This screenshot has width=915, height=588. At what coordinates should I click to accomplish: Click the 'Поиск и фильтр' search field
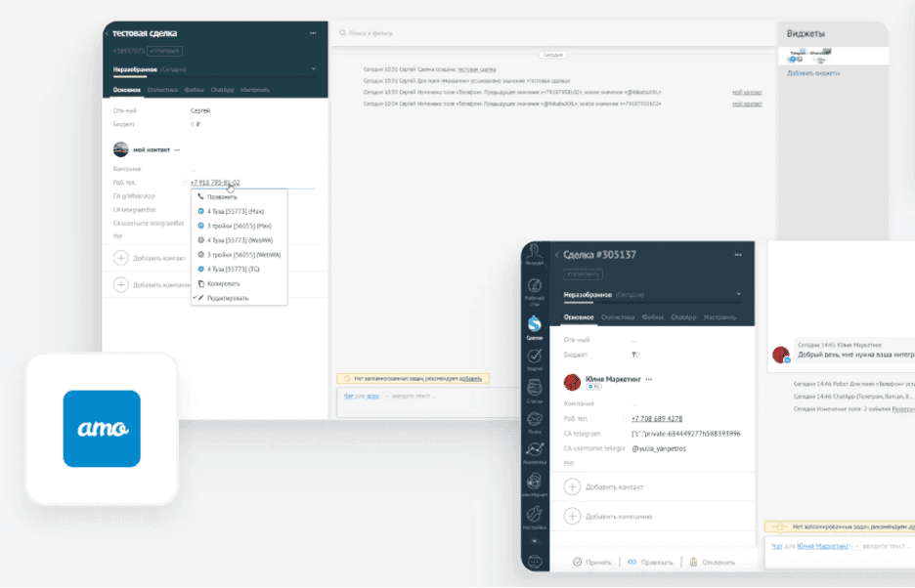click(x=551, y=33)
